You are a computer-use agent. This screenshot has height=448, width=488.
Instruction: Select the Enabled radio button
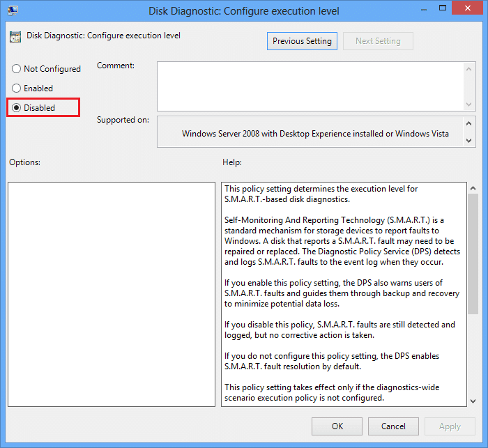[x=16, y=88]
